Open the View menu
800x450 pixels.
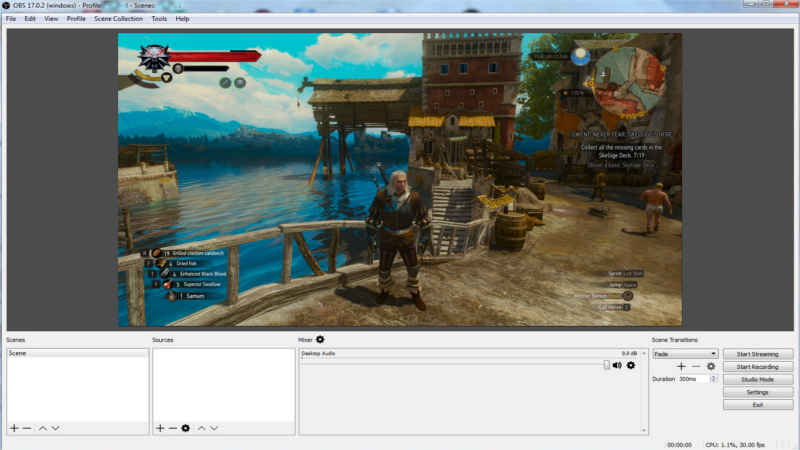click(51, 19)
